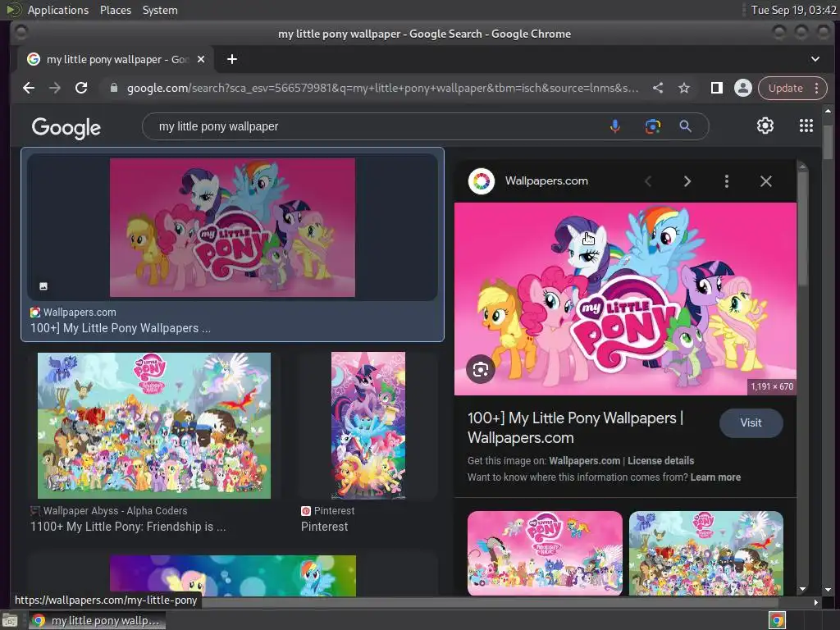Click the Visit button
The width and height of the screenshot is (840, 630).
point(751,422)
